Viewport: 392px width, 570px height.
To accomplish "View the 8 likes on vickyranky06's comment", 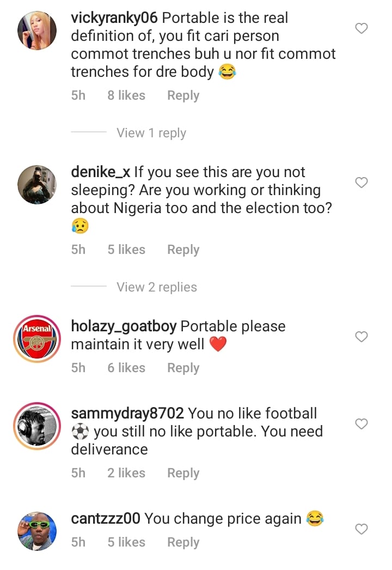I will tap(126, 95).
